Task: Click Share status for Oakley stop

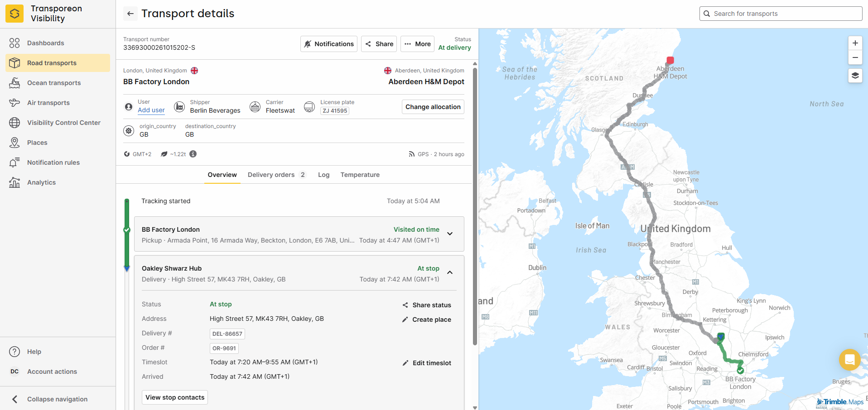Action: click(x=427, y=305)
